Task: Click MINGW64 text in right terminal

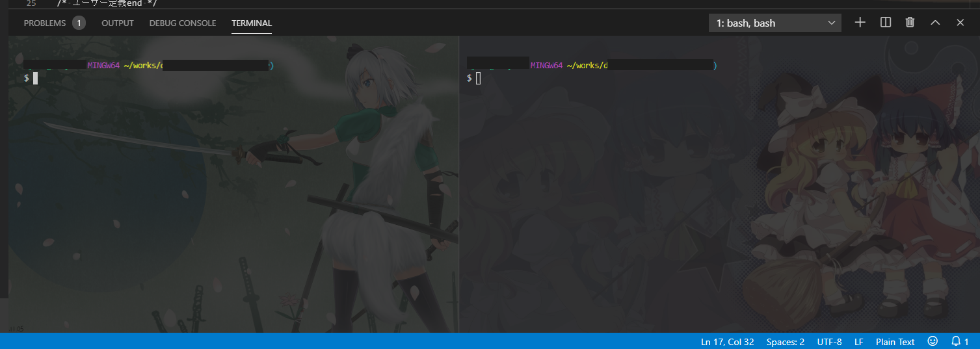Action: (546, 66)
